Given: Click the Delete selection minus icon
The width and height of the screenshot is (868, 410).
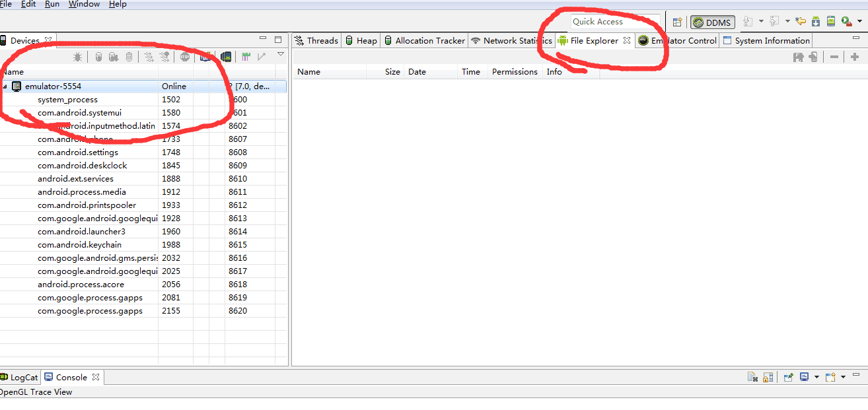Looking at the screenshot, I should [834, 57].
